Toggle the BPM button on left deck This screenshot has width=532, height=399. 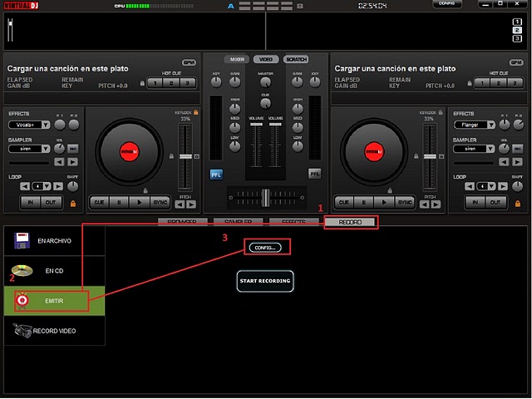coord(190,62)
